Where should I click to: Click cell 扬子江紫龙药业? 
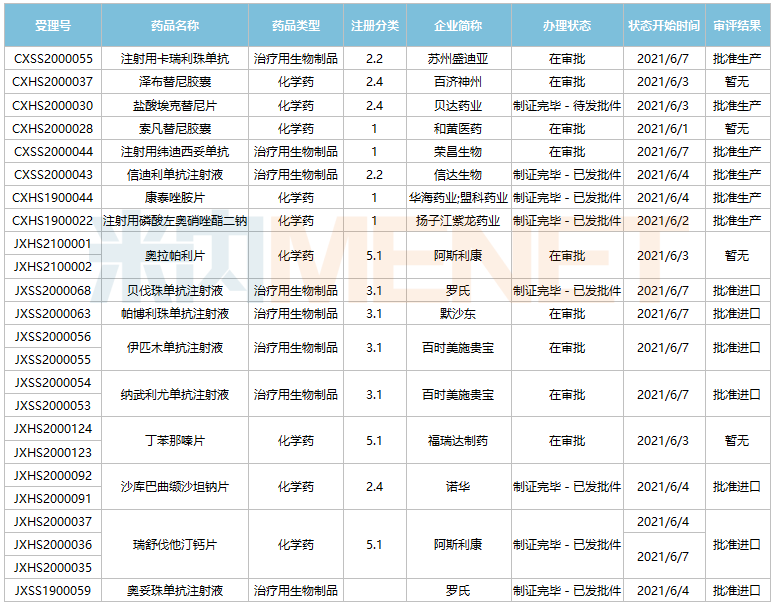[458, 221]
